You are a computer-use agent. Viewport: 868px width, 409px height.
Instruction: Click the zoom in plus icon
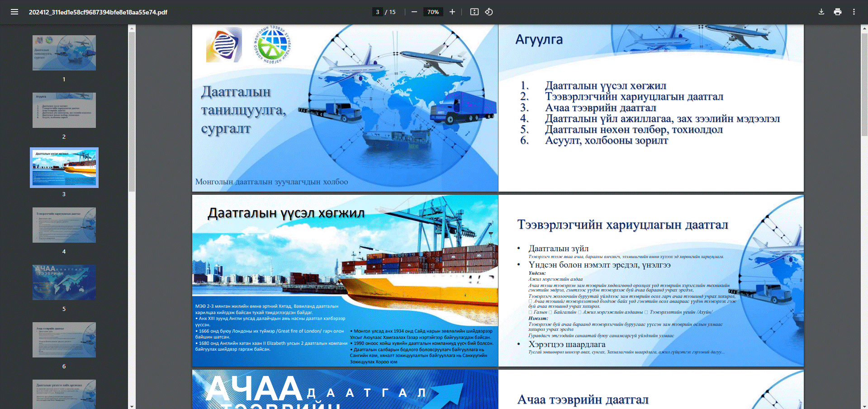pos(452,12)
